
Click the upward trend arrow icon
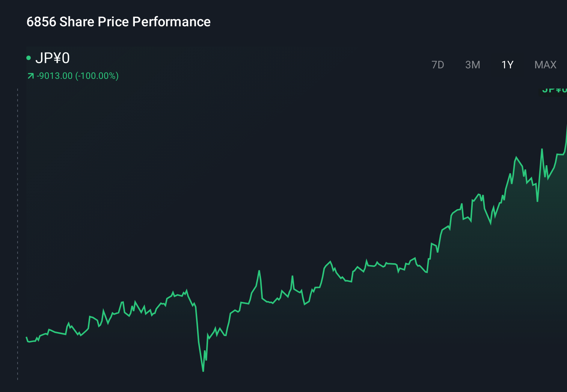click(30, 75)
